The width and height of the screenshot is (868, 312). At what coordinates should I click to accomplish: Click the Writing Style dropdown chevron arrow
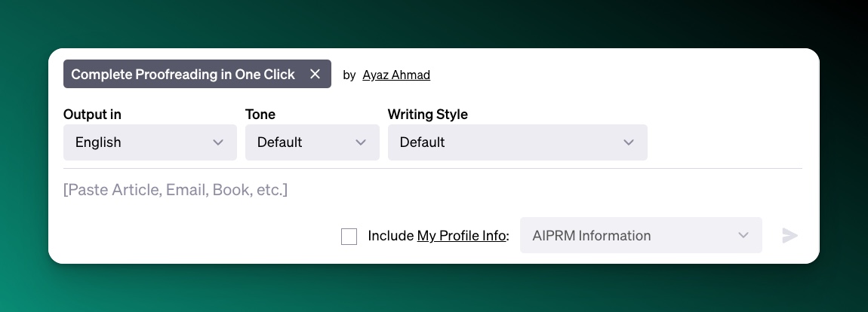629,142
